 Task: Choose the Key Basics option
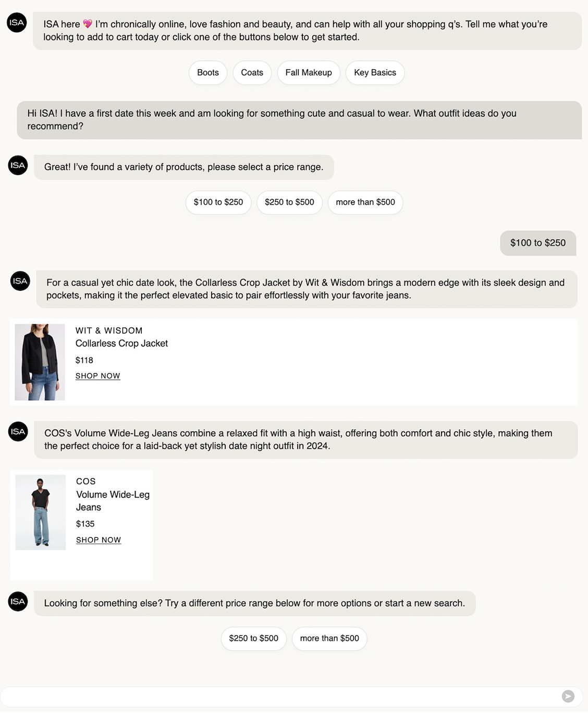click(375, 72)
